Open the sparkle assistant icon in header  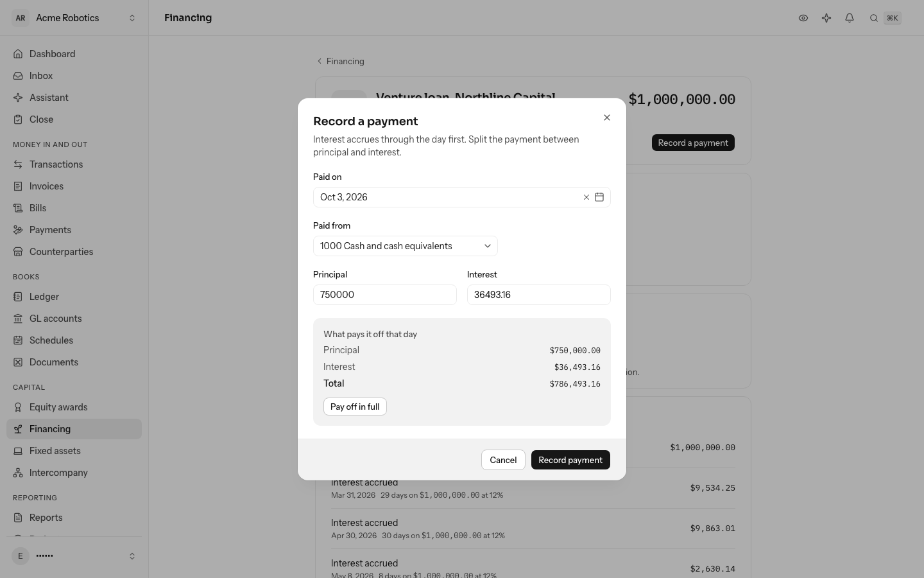[x=826, y=18]
